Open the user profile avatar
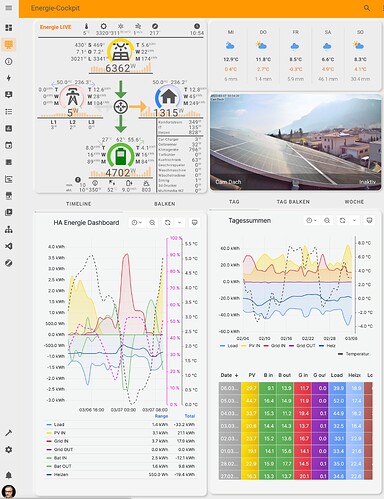 point(9,492)
